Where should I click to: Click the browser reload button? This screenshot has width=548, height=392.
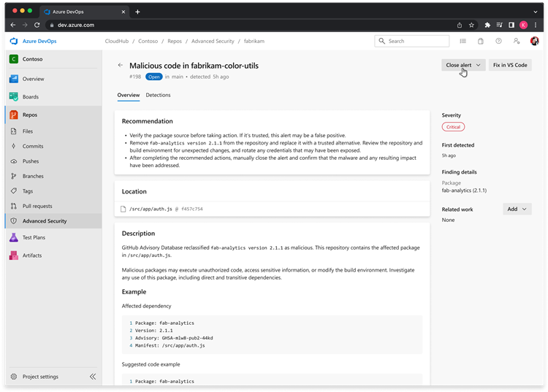click(37, 25)
